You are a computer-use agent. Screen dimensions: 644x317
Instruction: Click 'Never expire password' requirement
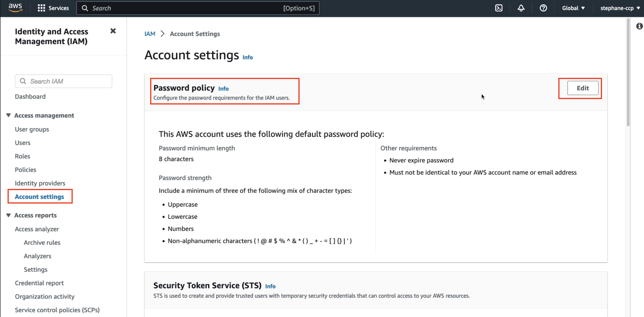pos(421,160)
